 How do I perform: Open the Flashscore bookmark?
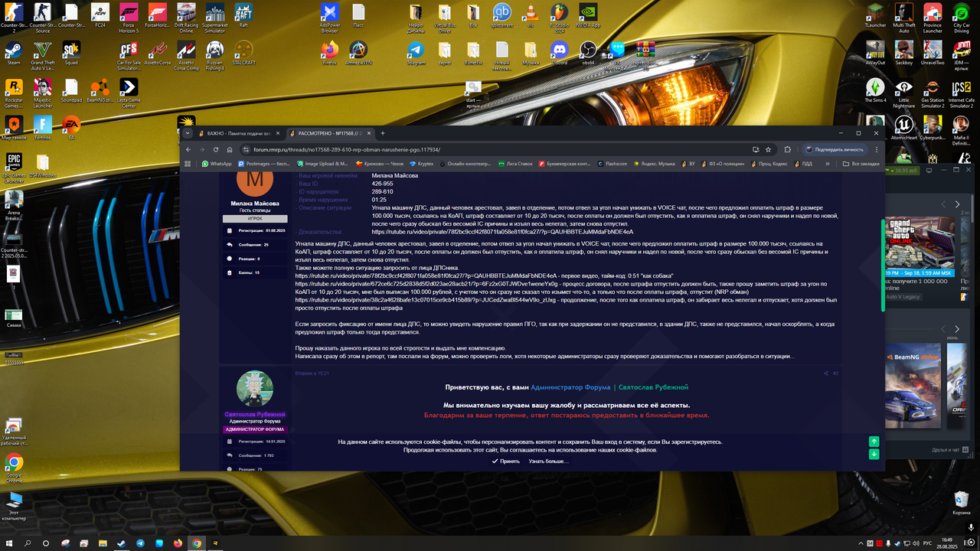[x=612, y=164]
